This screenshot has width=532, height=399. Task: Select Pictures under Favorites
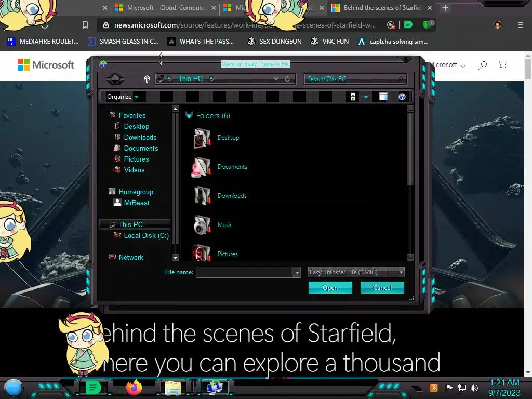[x=136, y=159]
